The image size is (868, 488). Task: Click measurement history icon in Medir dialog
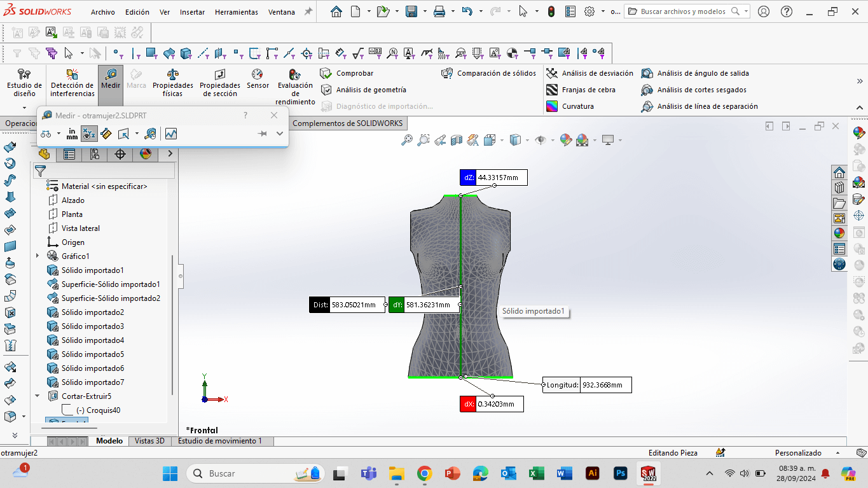click(151, 134)
